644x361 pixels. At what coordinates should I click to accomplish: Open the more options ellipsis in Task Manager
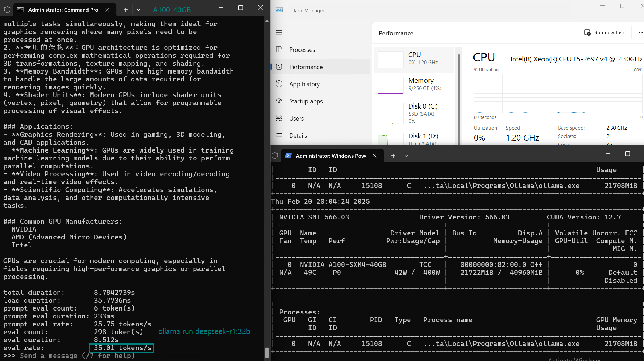[x=640, y=33]
